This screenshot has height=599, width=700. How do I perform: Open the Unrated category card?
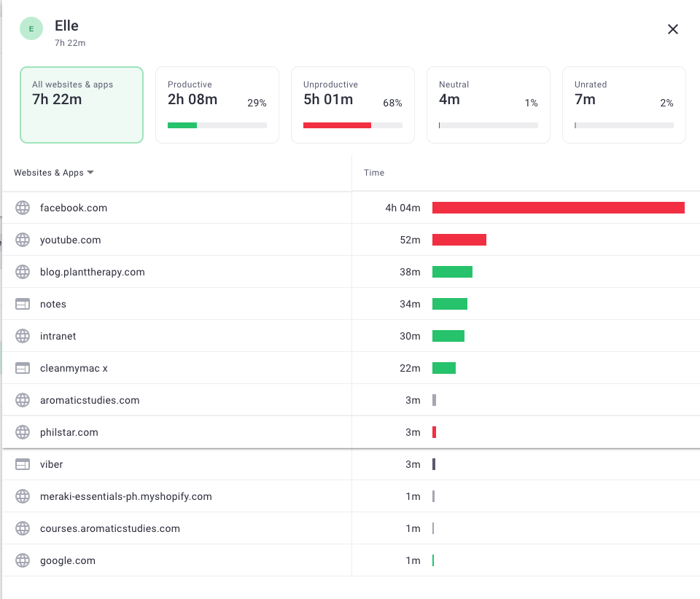click(623, 104)
